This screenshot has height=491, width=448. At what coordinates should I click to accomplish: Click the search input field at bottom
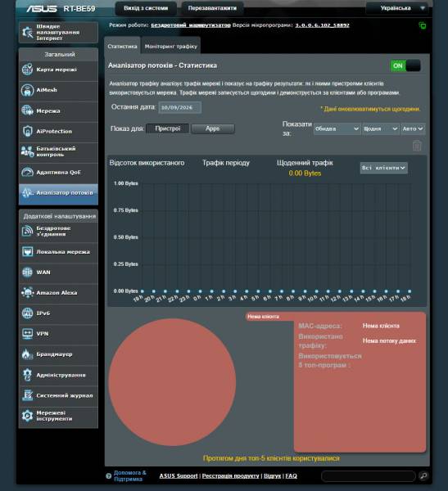(369, 476)
